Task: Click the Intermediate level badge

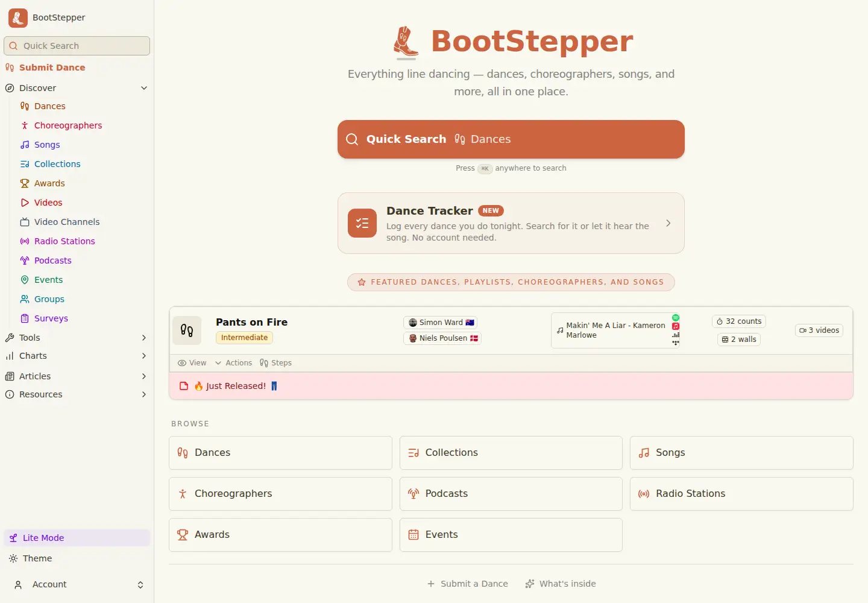Action: coord(244,338)
